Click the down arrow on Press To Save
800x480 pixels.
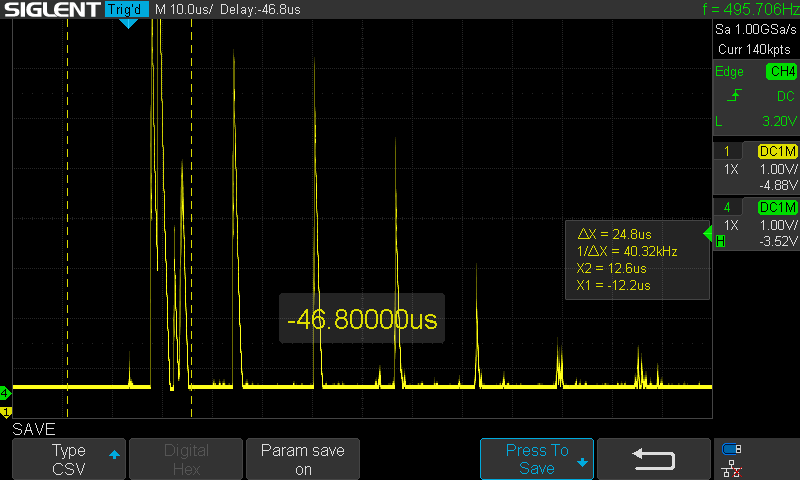[x=582, y=463]
